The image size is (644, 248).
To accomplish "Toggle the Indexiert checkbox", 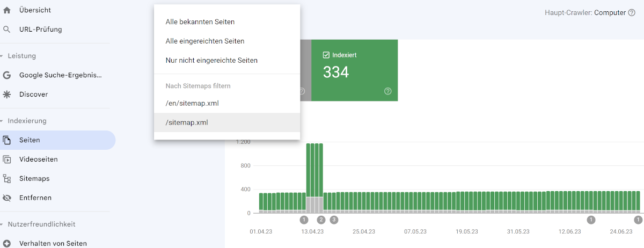I will 326,55.
